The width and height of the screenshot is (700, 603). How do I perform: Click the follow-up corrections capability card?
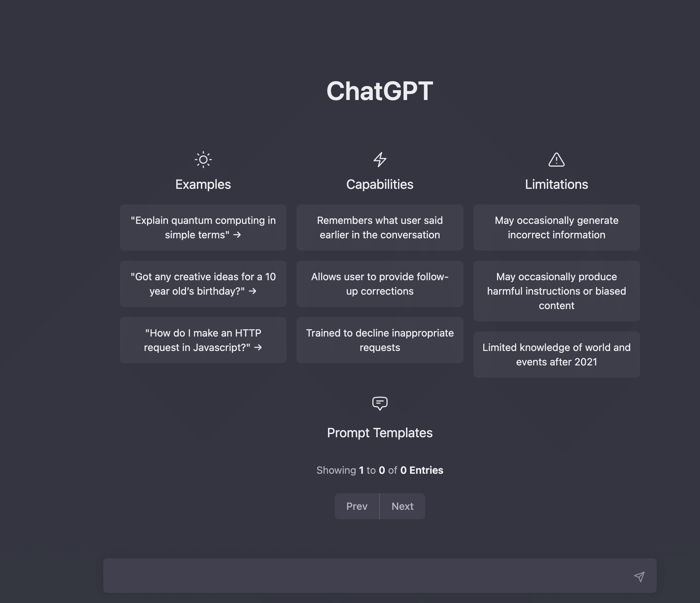(380, 284)
